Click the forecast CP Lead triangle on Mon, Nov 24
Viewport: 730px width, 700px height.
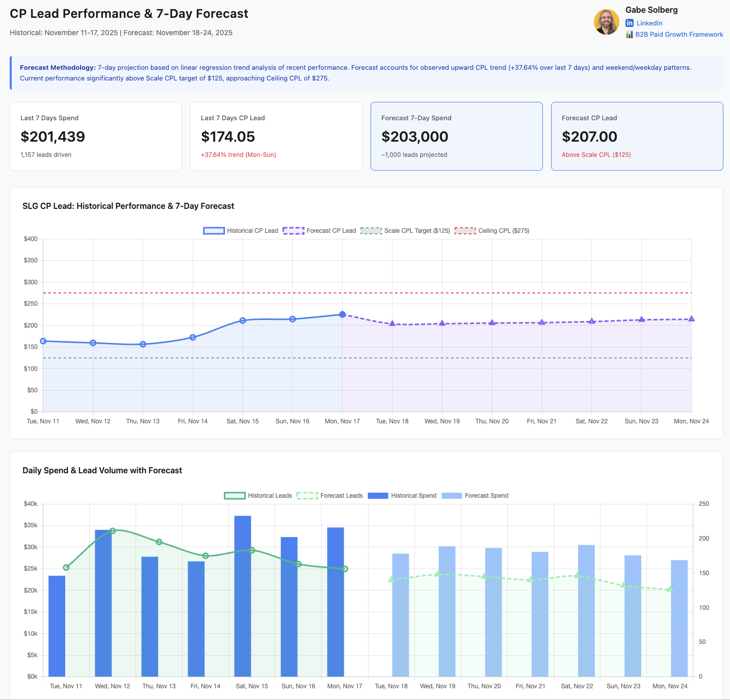pos(692,319)
